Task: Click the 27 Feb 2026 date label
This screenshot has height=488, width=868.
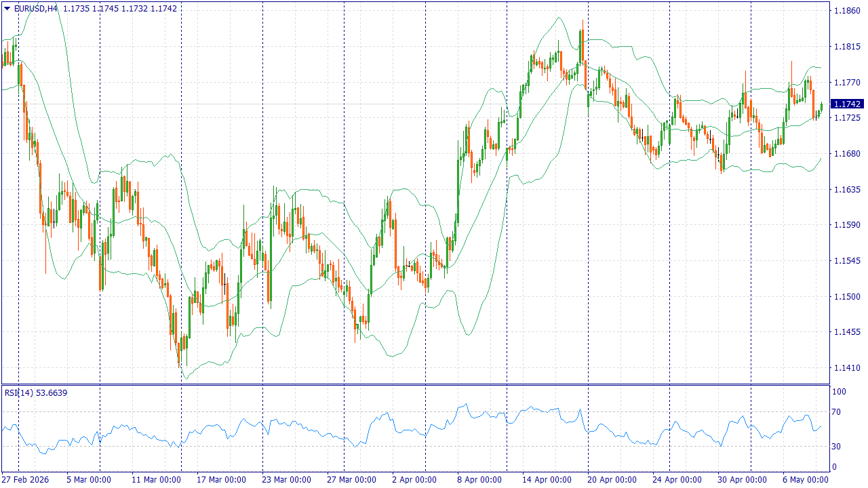Action: tap(24, 479)
